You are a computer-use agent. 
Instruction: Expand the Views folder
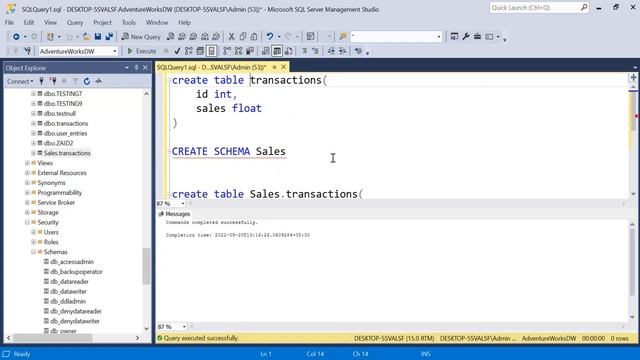27,163
